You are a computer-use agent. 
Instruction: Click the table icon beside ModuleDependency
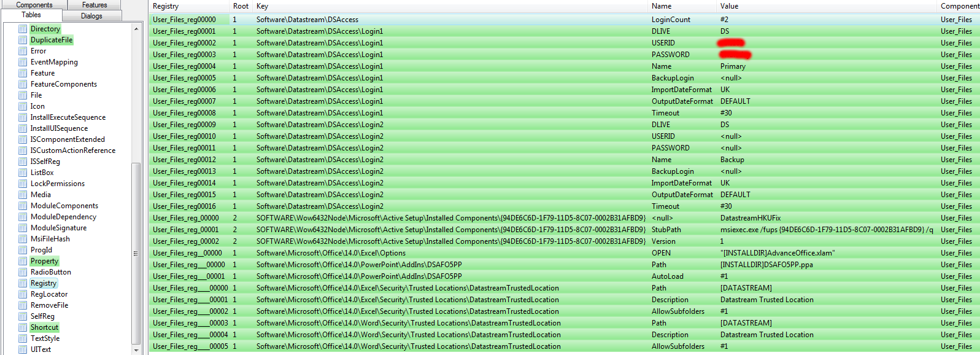tap(23, 217)
